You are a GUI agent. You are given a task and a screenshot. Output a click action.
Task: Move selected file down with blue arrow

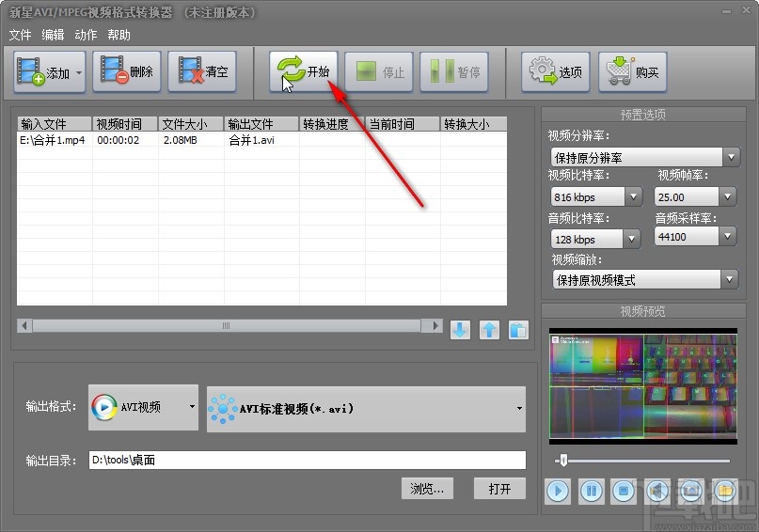(460, 330)
